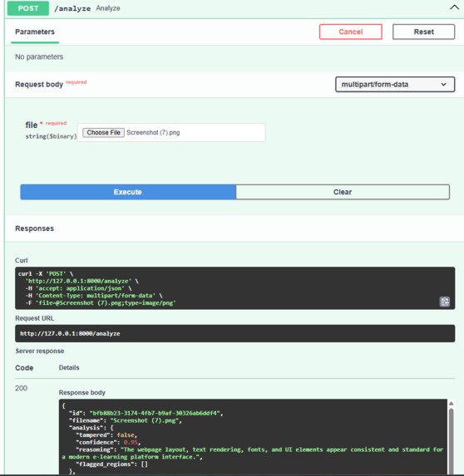Select the Parameters tab
The width and height of the screenshot is (464, 476).
[x=35, y=32]
